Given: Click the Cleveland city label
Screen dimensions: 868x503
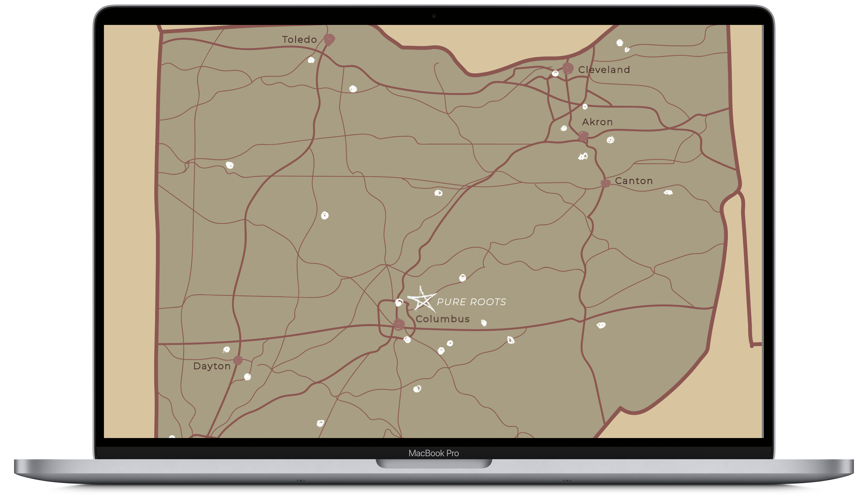Looking at the screenshot, I should [604, 70].
